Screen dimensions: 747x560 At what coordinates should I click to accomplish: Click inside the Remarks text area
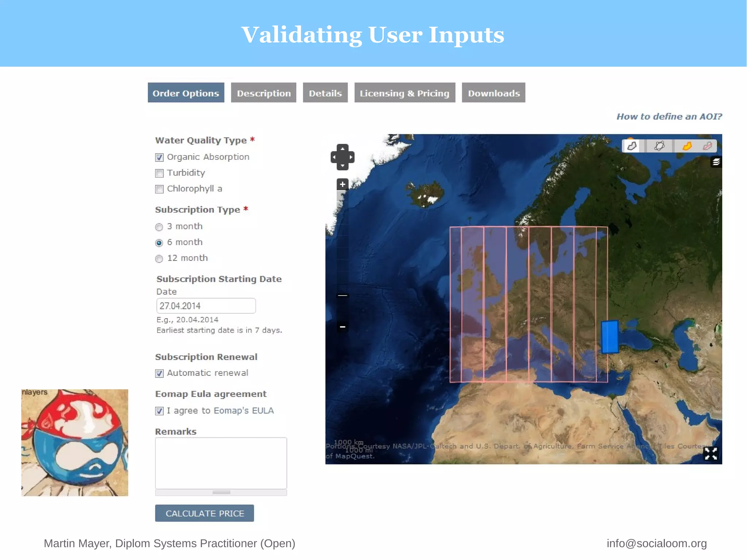click(x=221, y=463)
